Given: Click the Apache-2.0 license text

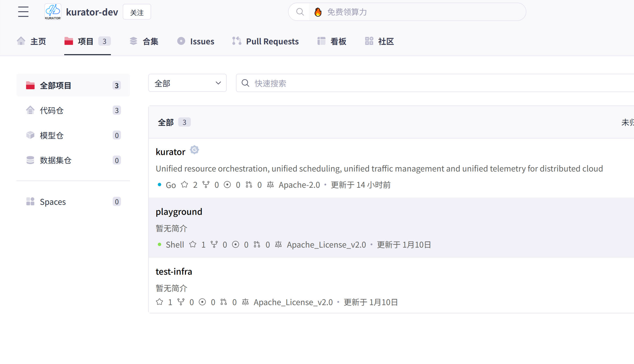Looking at the screenshot, I should [x=299, y=185].
